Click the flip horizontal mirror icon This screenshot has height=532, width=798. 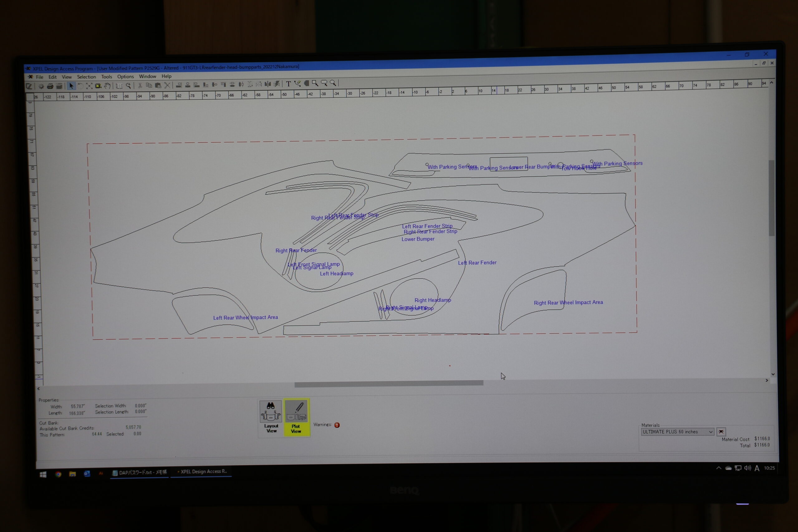pyautogui.click(x=259, y=84)
